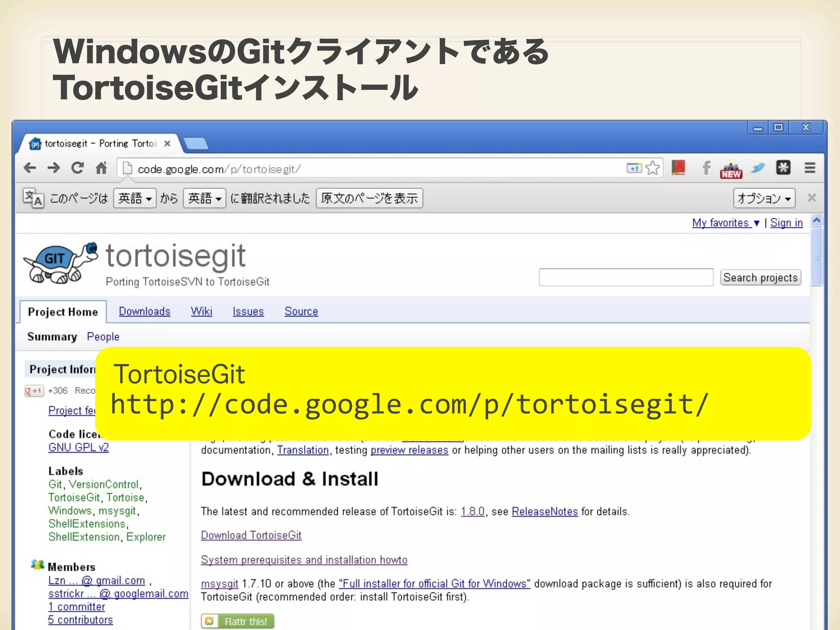Follow the Download TortoiseGit link
840x630 pixels.
tap(251, 535)
